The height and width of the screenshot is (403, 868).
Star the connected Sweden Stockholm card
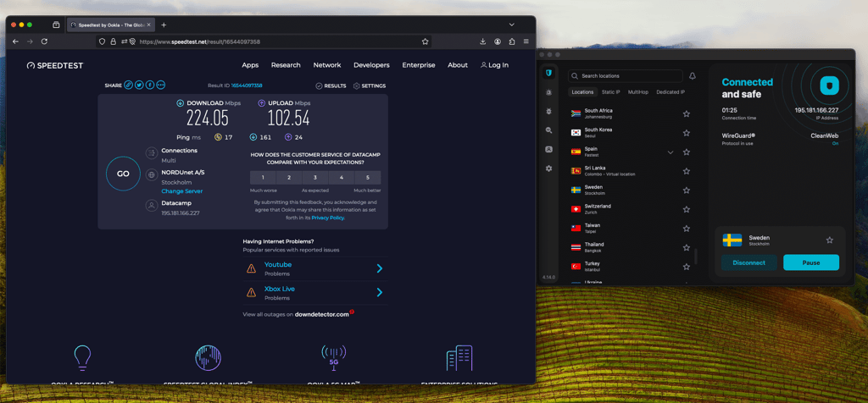pos(829,240)
